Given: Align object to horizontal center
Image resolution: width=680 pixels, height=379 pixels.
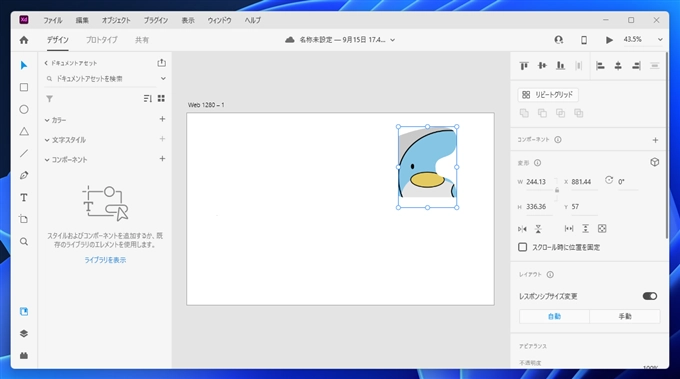Looking at the screenshot, I should 618,66.
